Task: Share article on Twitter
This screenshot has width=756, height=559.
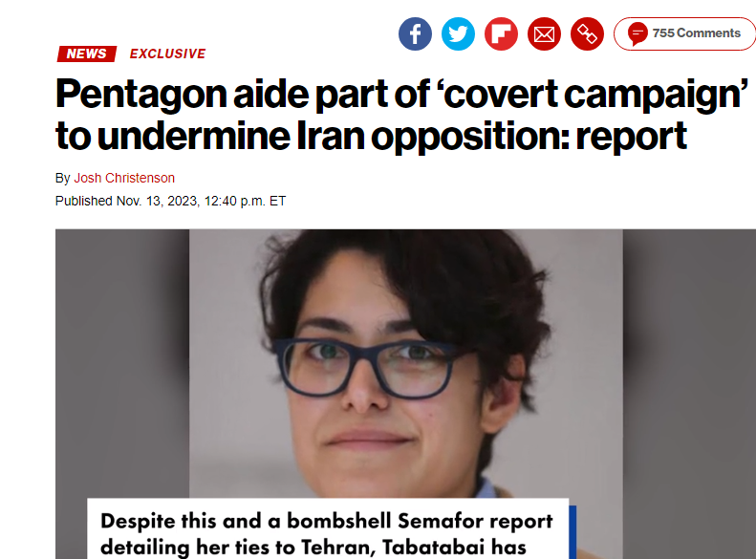Action: coord(458,33)
